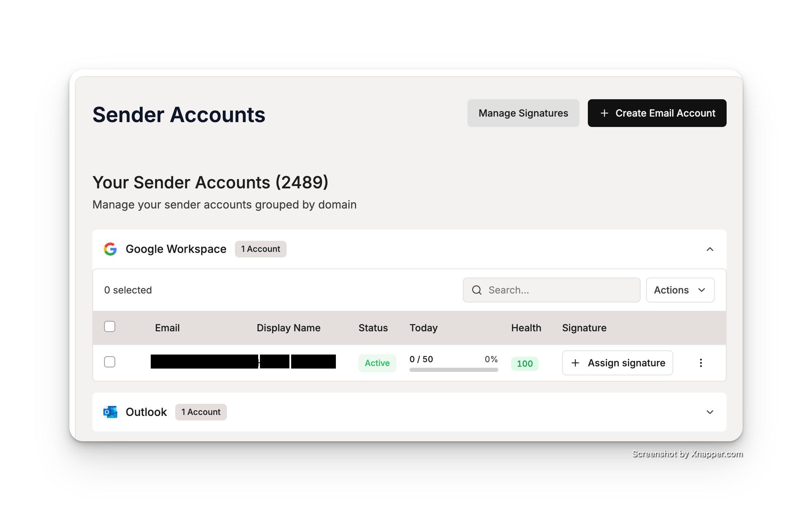
Task: Click the Signature column header
Action: tap(584, 328)
